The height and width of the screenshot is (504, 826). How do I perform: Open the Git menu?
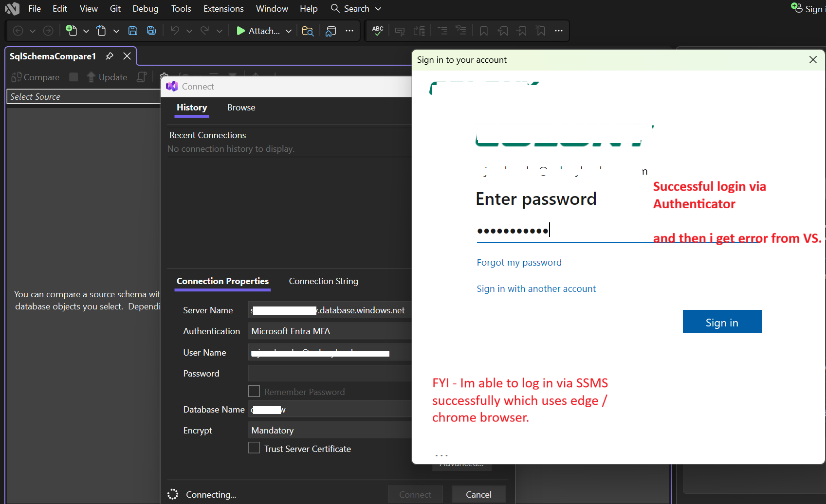pyautogui.click(x=115, y=8)
